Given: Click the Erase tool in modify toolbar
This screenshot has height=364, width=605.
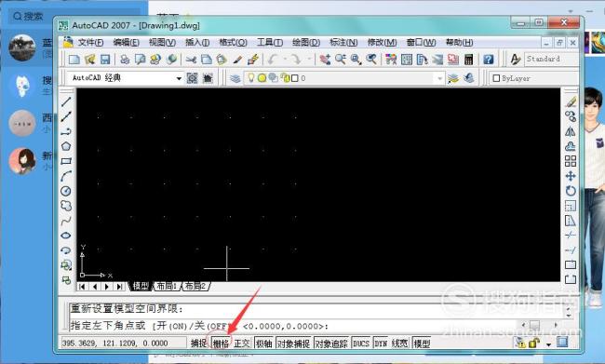Looking at the screenshot, I should point(571,101).
